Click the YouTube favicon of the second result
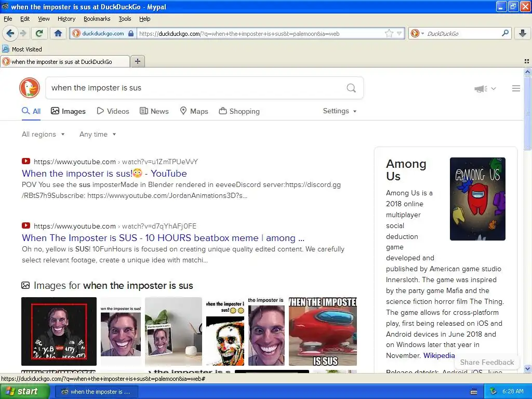The image size is (532, 399). (x=26, y=225)
